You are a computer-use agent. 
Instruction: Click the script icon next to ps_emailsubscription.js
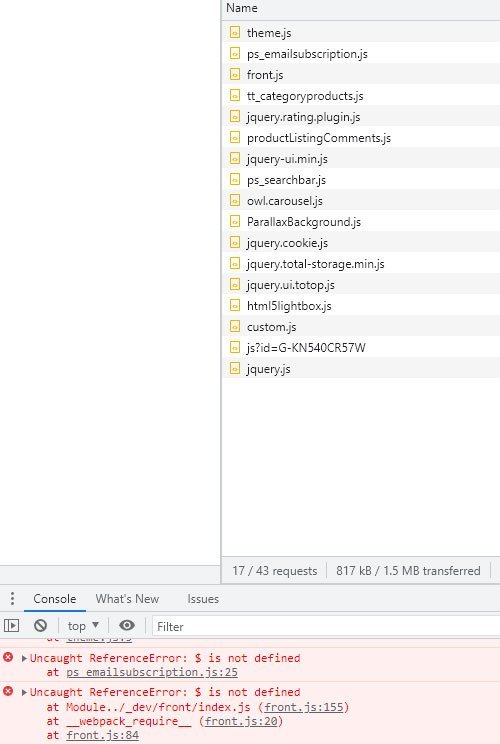pos(234,53)
